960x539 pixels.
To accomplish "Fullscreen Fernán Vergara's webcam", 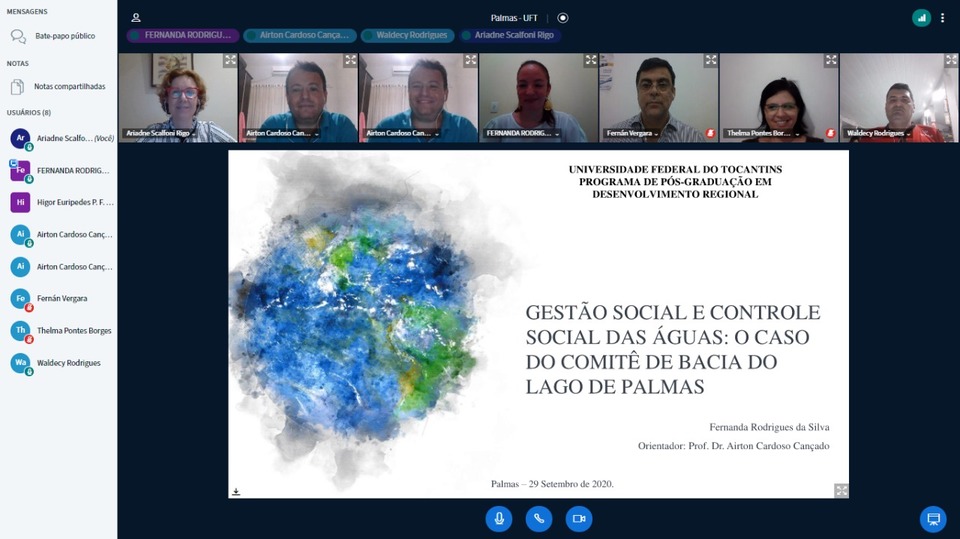I will click(711, 61).
